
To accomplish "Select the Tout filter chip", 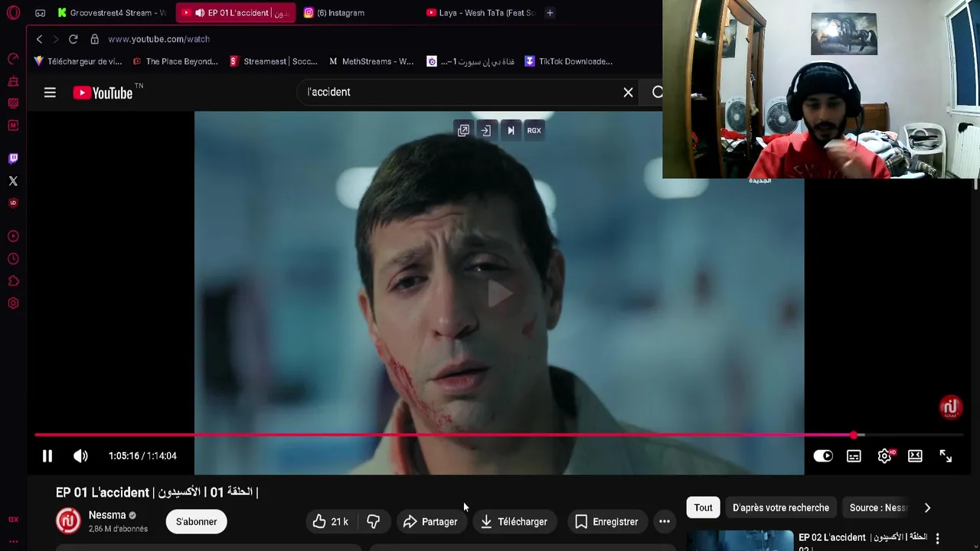I will [x=703, y=507].
